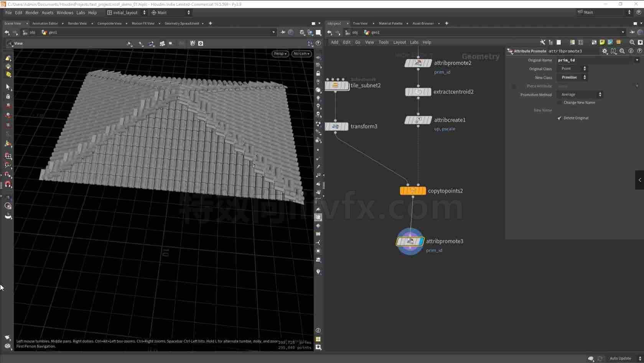The width and height of the screenshot is (644, 363).
Task: Toggle the Auto Update mode selector
Action: coord(624,358)
